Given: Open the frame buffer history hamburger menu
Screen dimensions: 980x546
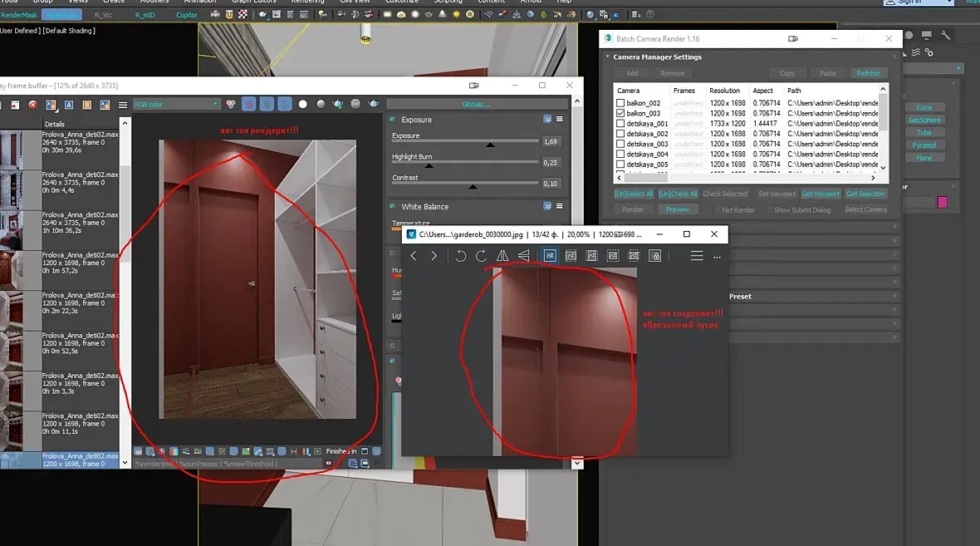Looking at the screenshot, I should tap(123, 105).
